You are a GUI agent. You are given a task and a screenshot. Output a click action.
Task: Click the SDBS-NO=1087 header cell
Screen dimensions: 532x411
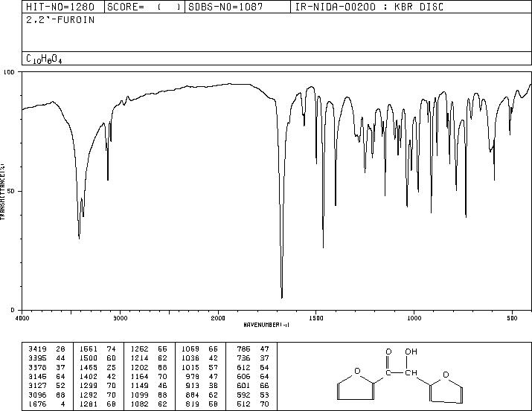[x=225, y=7]
